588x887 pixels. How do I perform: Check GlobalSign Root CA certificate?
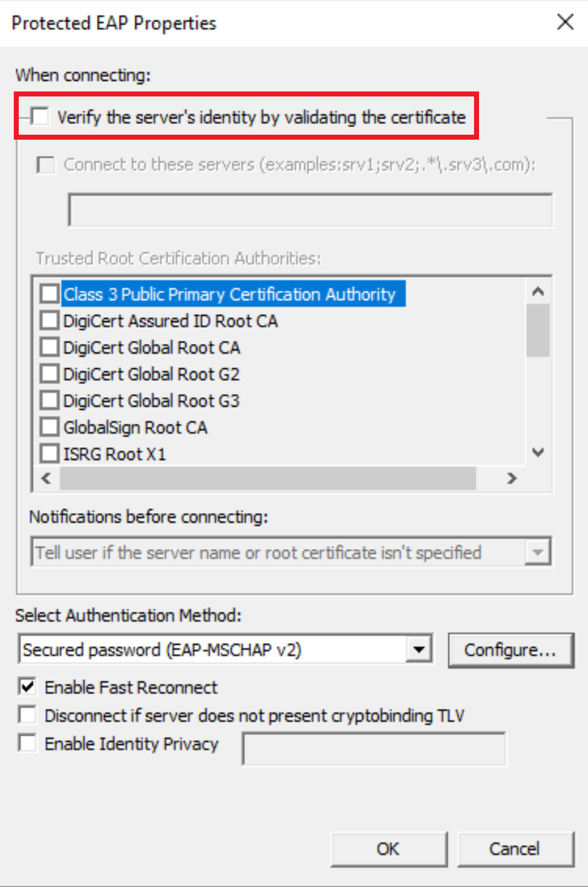pyautogui.click(x=49, y=427)
